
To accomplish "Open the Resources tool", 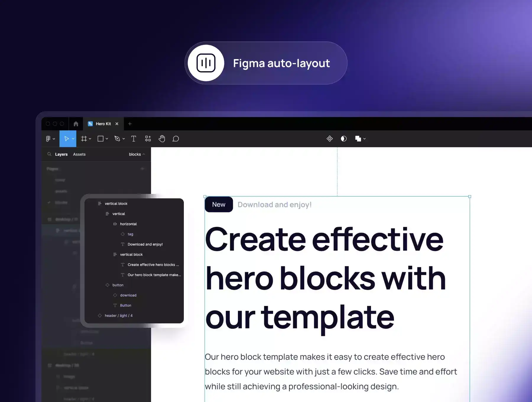I will coord(148,139).
